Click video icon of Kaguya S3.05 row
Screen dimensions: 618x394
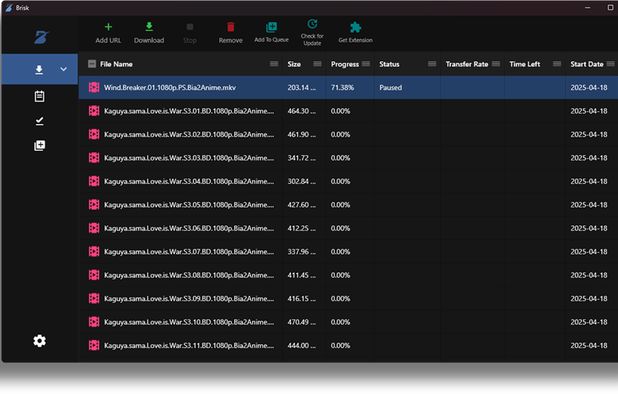(x=94, y=205)
